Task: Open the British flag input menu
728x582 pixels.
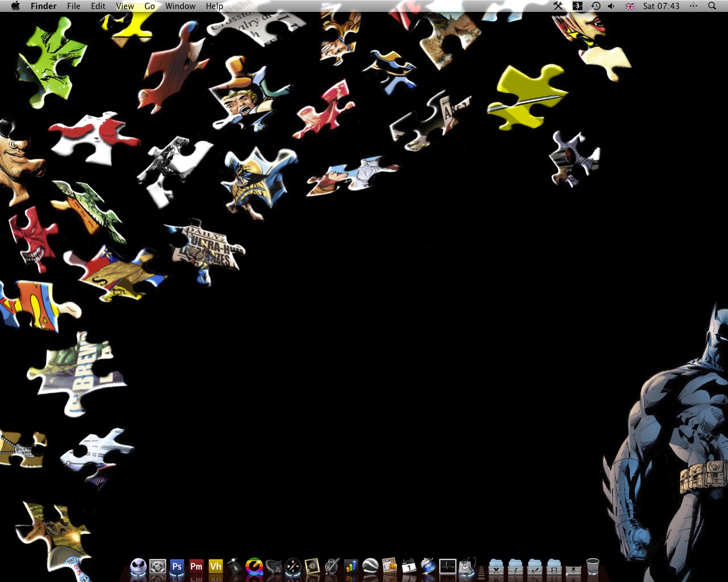Action: (630, 6)
